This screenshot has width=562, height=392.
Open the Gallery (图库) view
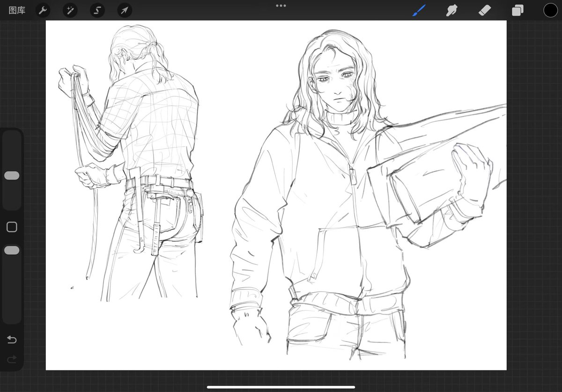pos(17,10)
